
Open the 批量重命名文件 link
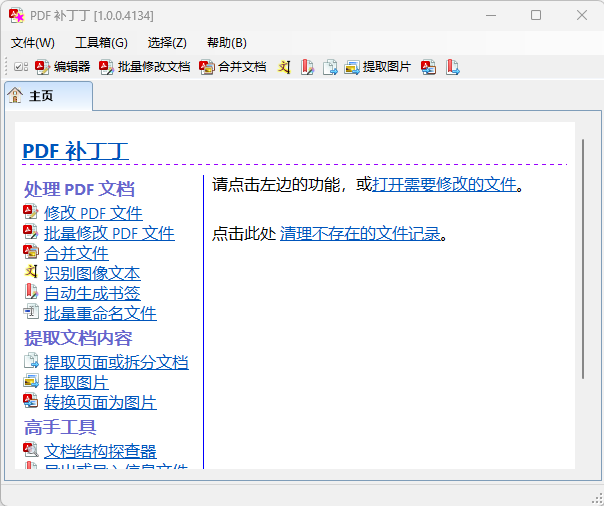pyautogui.click(x=100, y=313)
